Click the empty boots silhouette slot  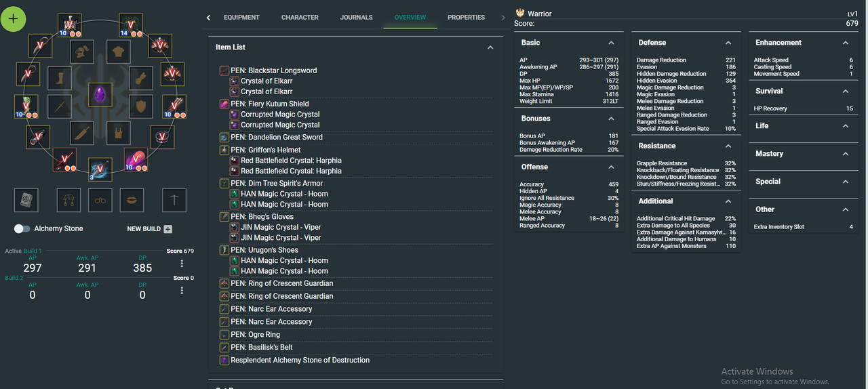pyautogui.click(x=60, y=78)
